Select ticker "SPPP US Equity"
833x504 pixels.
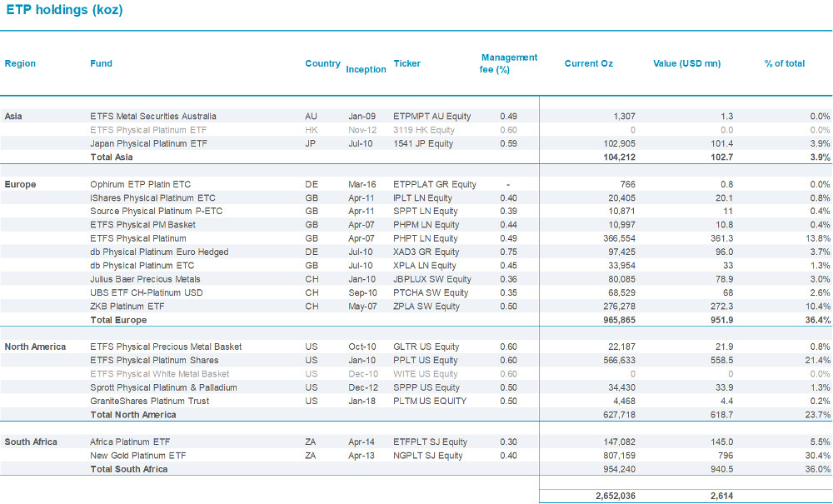(x=426, y=388)
